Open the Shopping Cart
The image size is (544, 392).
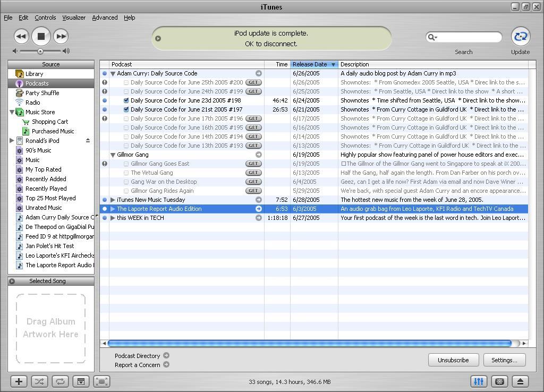click(50, 122)
